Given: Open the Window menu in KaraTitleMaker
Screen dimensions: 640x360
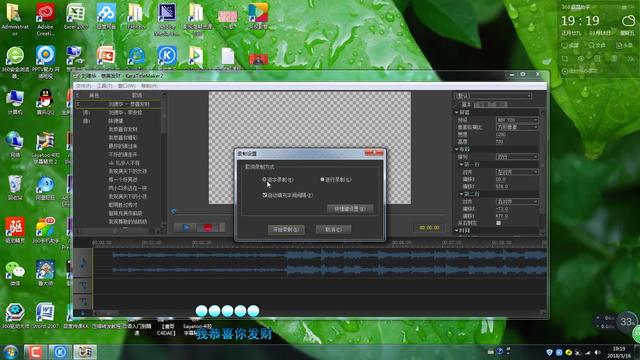Looking at the screenshot, I should [127, 86].
